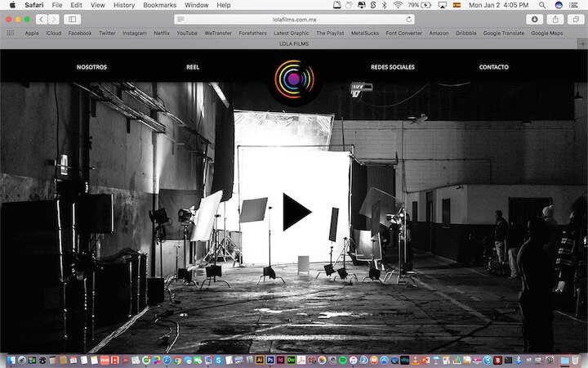Open the Safari downloads icon
588x368 pixels.
click(535, 19)
